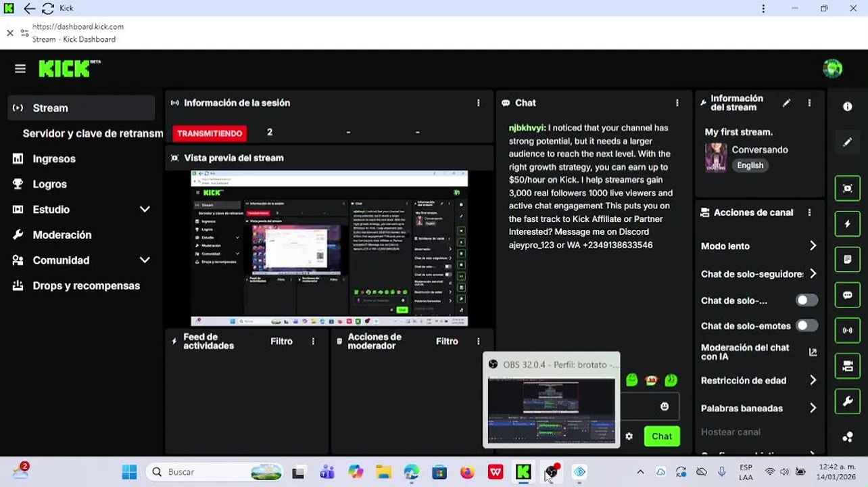The height and width of the screenshot is (487, 868).
Task: Open the browser three-dot menu
Action: [763, 9]
